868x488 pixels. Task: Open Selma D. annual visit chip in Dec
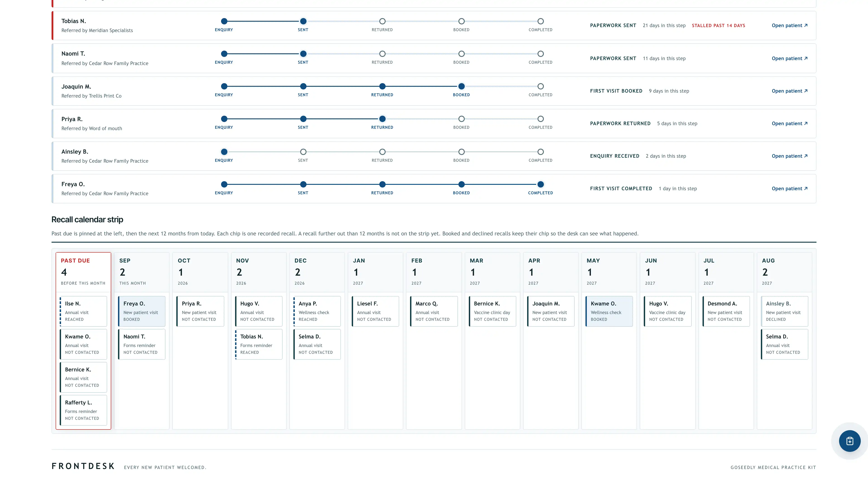(x=317, y=344)
